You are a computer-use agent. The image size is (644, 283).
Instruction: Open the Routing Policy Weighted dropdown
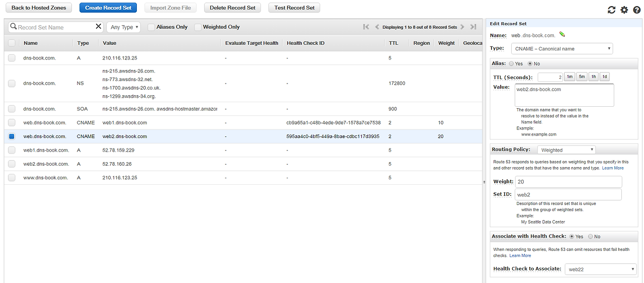pyautogui.click(x=567, y=150)
